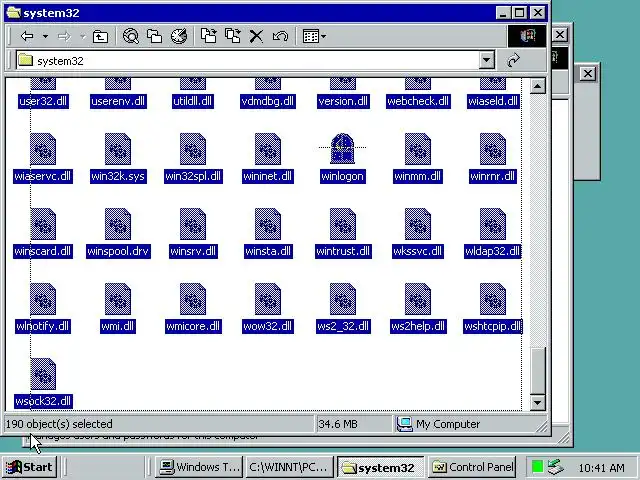
Task: Click the 10:41 AM taskbar clock
Action: click(601, 467)
